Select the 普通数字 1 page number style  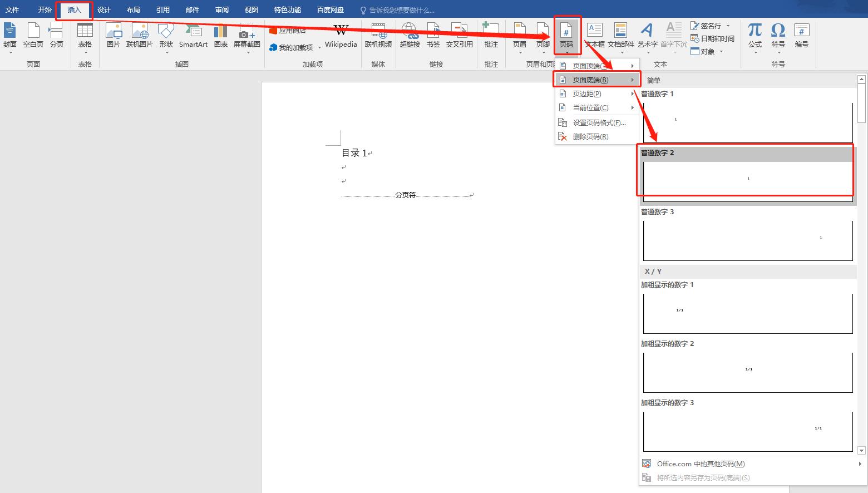(748, 117)
